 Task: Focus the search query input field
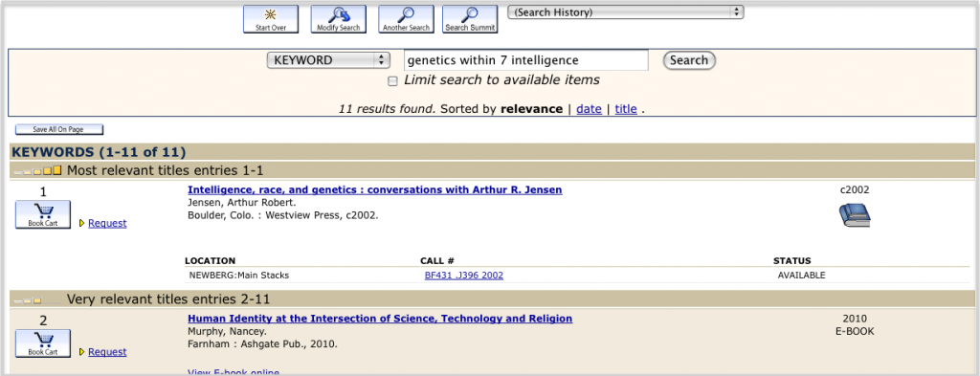point(525,60)
